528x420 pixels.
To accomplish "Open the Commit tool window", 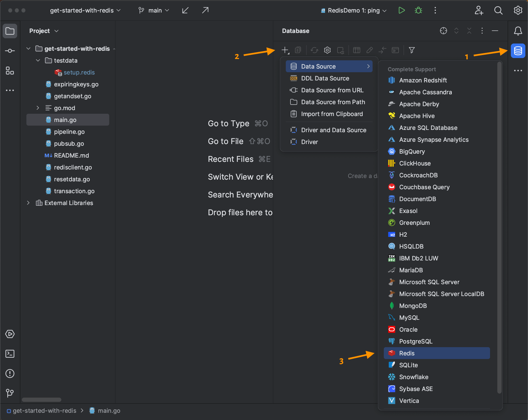I will point(10,50).
